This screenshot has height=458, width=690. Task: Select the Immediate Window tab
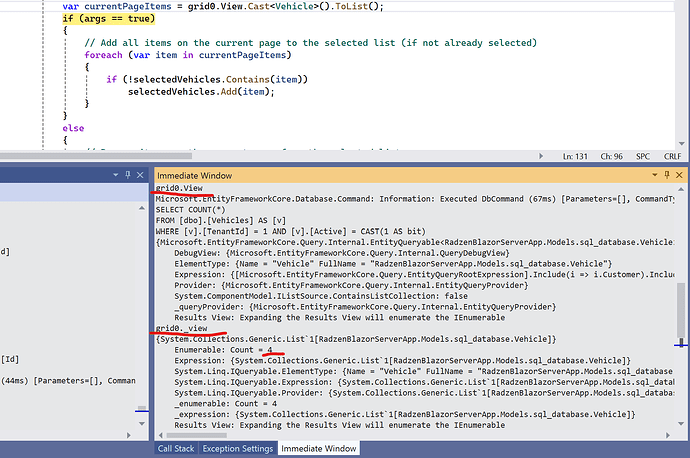click(319, 448)
